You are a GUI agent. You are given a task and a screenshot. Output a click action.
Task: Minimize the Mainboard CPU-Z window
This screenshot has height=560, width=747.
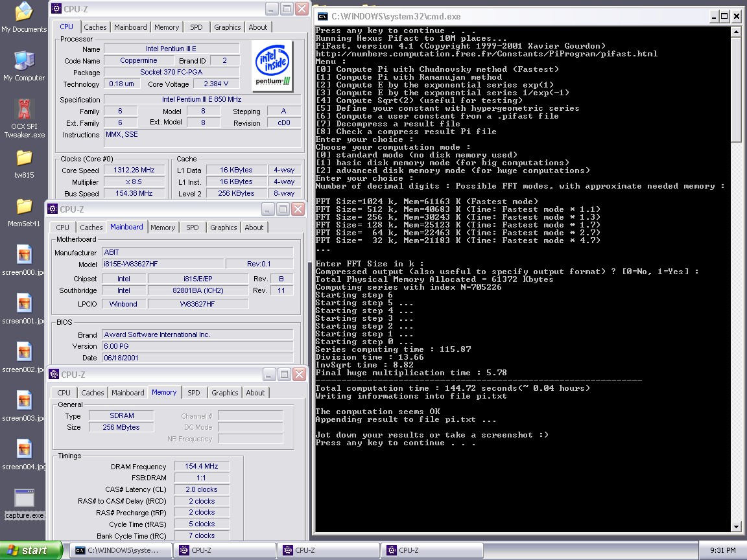click(x=268, y=209)
